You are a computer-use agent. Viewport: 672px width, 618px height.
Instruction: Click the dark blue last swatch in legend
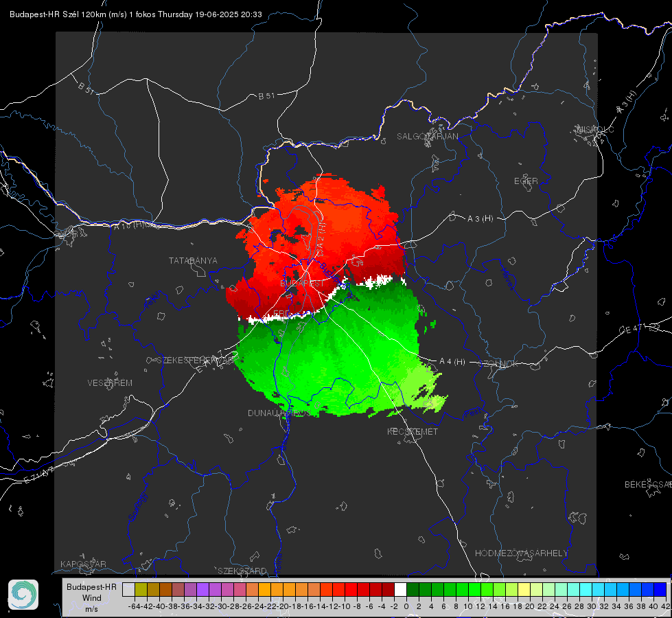coord(660,589)
